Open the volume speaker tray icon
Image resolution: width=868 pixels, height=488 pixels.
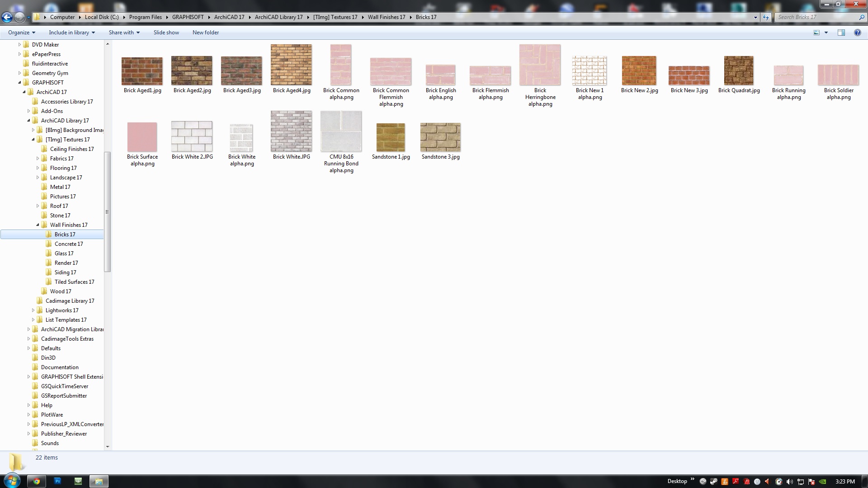pos(790,482)
